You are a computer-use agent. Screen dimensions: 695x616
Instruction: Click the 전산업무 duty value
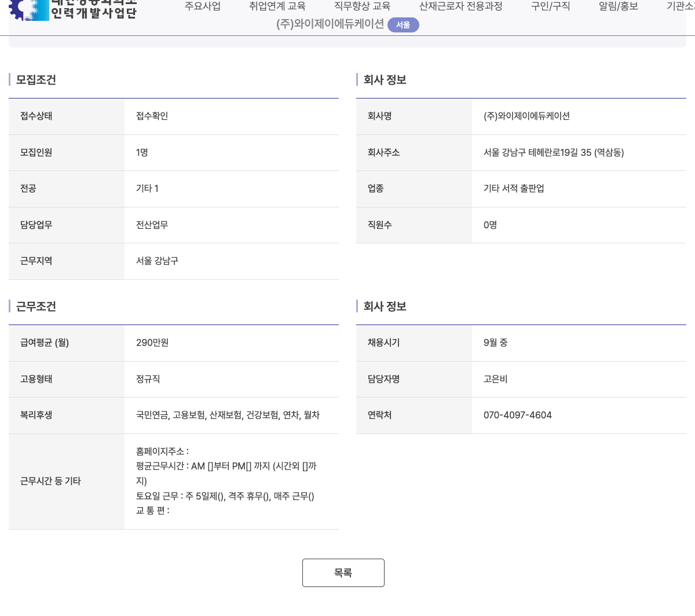point(152,225)
